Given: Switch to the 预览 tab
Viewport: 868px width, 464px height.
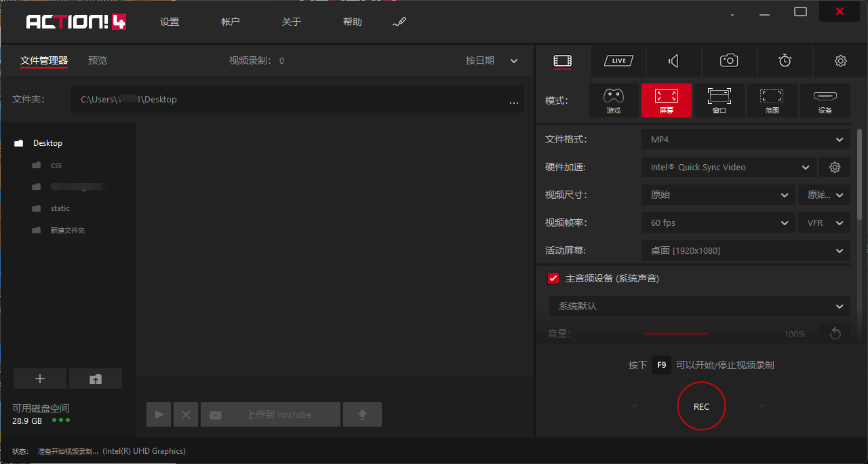Looking at the screenshot, I should point(97,60).
